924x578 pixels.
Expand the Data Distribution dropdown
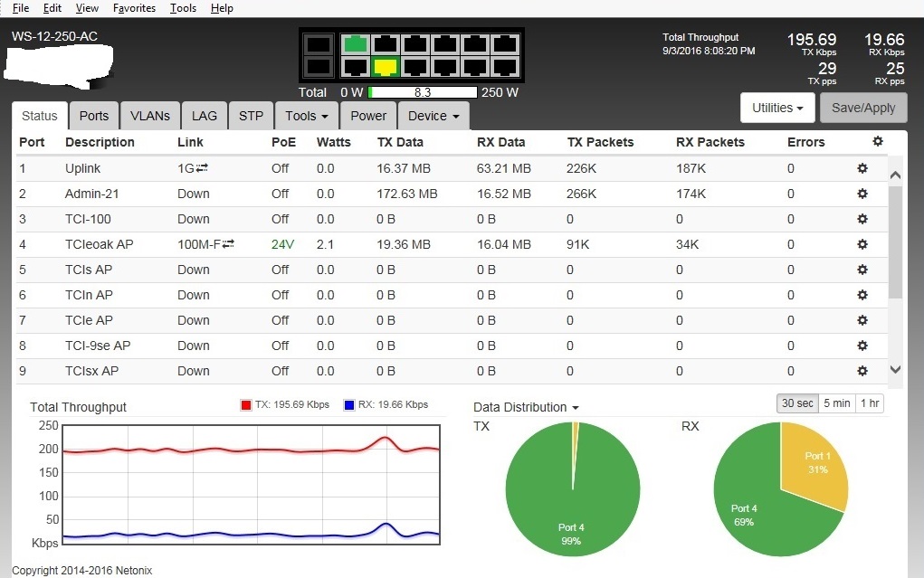coord(526,407)
